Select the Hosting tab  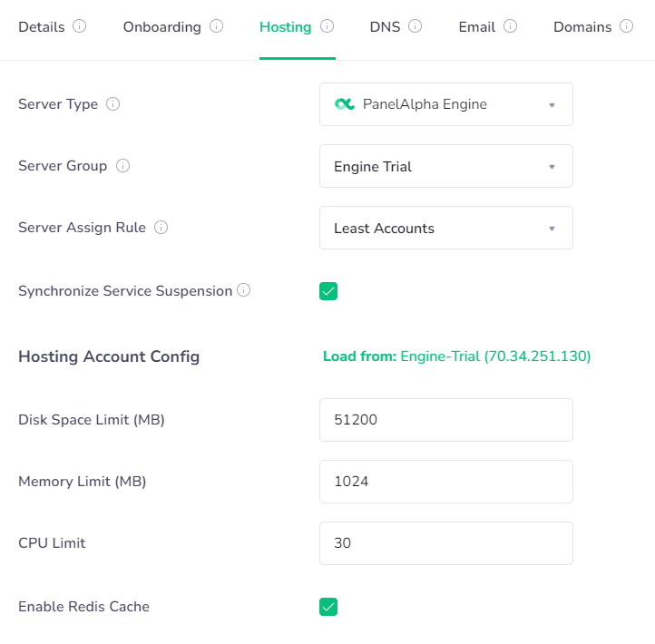285,26
